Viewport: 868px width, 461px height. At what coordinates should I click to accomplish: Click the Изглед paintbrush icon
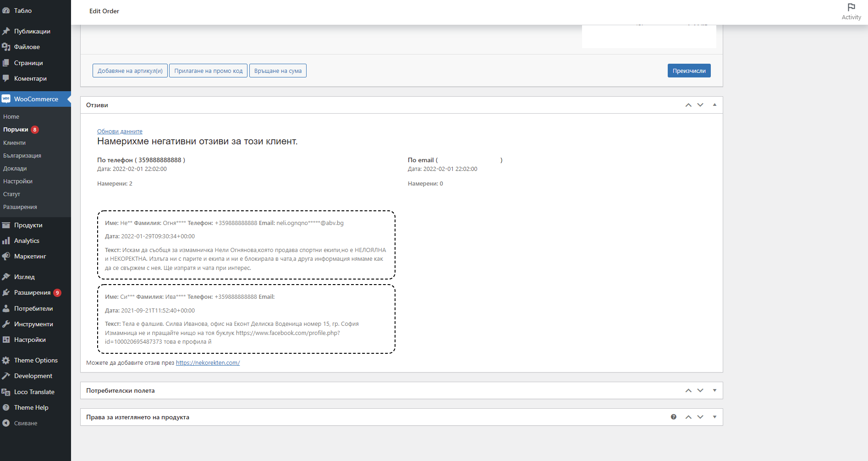[x=6, y=277]
